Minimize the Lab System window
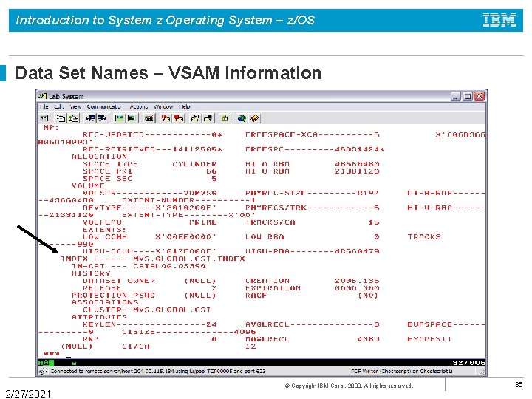This screenshot has width=532, height=399. [456, 96]
